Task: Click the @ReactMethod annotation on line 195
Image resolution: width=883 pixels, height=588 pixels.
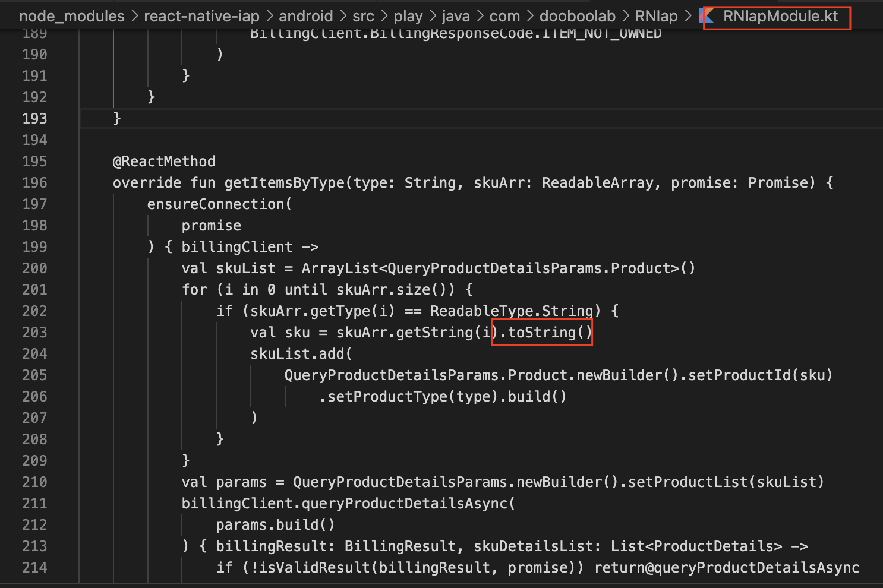Action: pyautogui.click(x=163, y=161)
